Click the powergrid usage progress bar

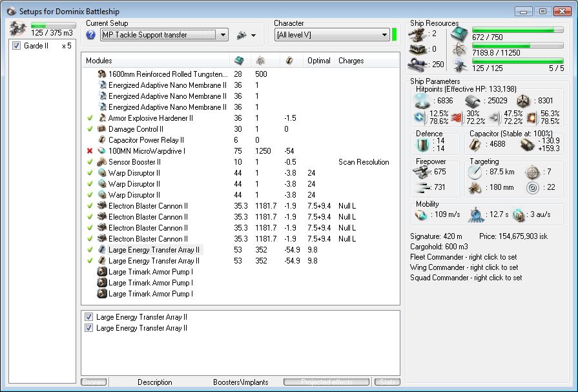pos(517,46)
